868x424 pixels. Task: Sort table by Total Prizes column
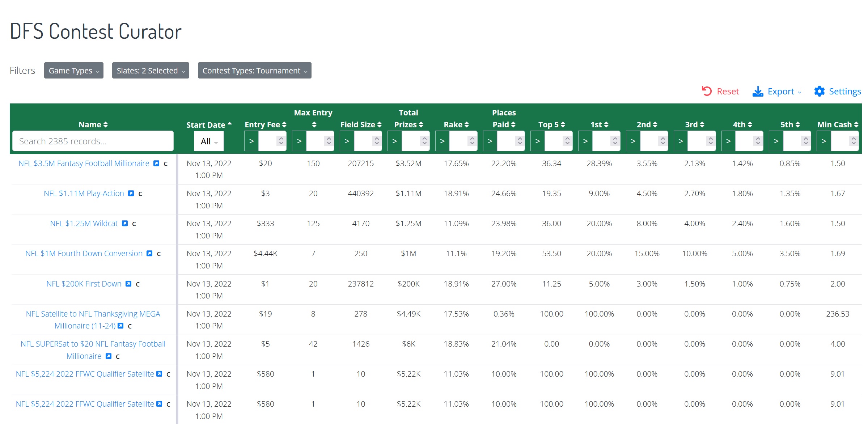click(408, 119)
